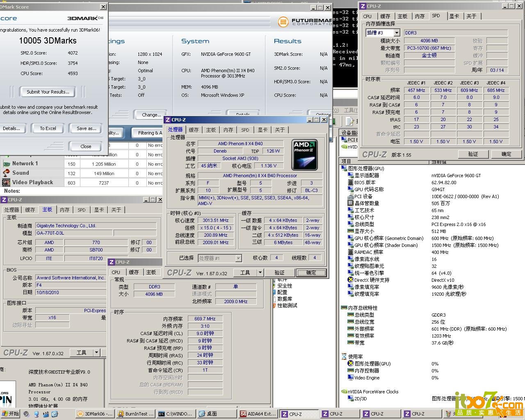The width and height of the screenshot is (525, 420).
Task: Click the 核心速度 3013.51 MHz value
Action: [x=215, y=220]
